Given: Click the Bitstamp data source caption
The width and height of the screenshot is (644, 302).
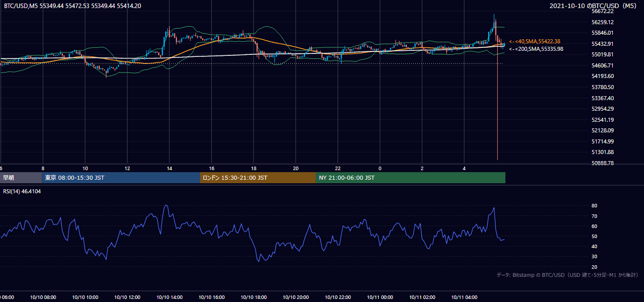Looking at the screenshot, I should (567, 275).
